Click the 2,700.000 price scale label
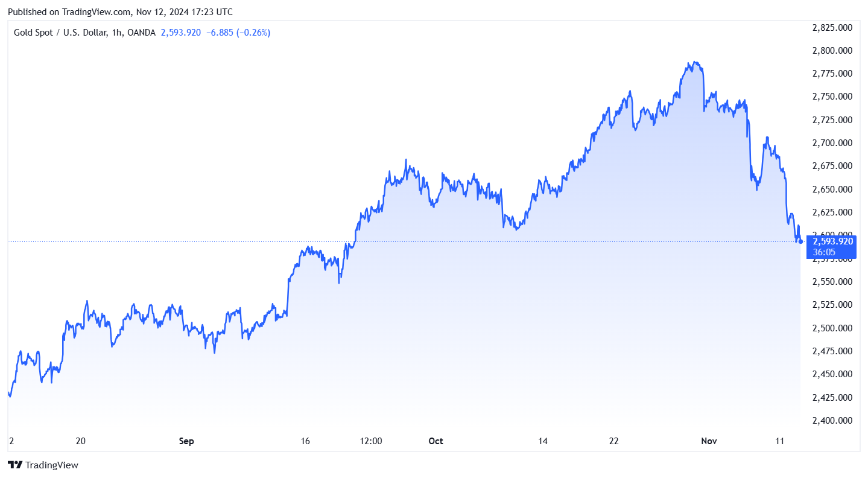The width and height of the screenshot is (868, 478). coord(832,143)
